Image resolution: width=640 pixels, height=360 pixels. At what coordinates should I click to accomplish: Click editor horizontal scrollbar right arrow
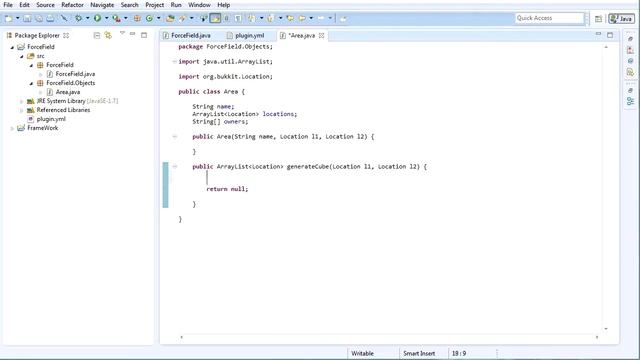(x=597, y=337)
